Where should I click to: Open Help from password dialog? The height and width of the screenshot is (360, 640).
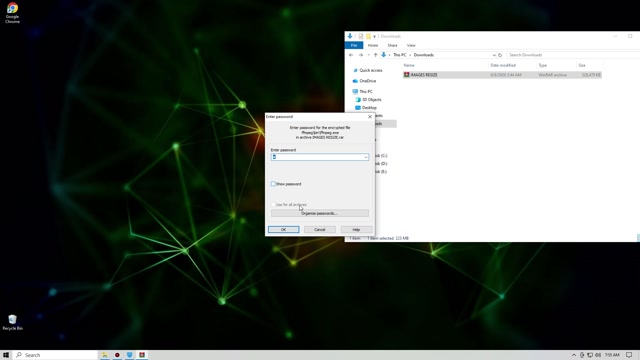pyautogui.click(x=356, y=229)
